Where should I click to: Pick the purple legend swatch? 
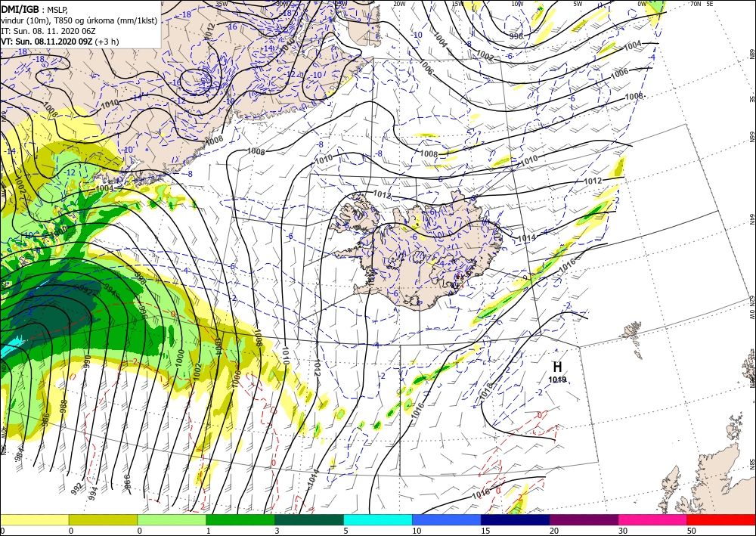point(584,519)
